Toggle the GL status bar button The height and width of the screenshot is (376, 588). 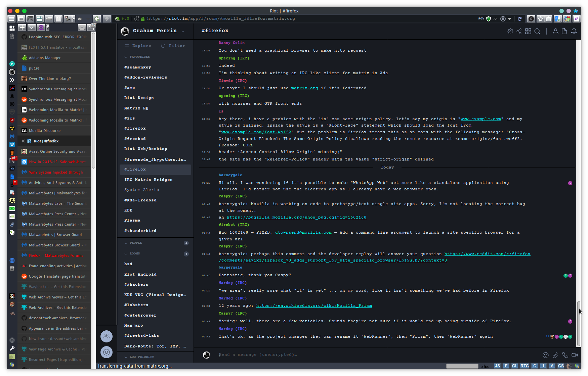point(515,366)
